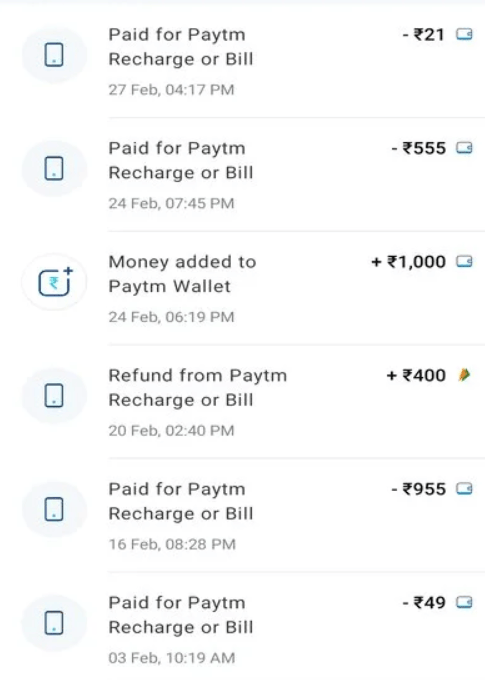Tap the phone icon next to the ₹400 refund
485x680 pixels.
[54, 396]
